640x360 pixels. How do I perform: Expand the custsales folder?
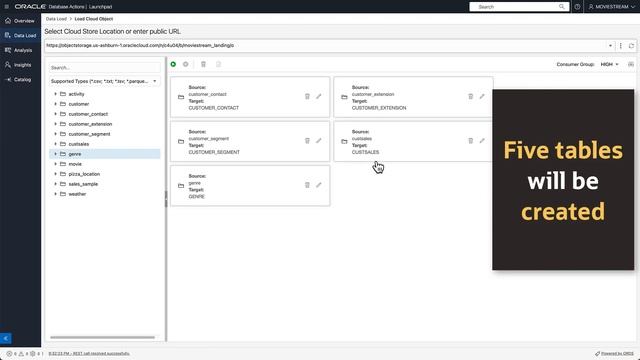(x=56, y=144)
